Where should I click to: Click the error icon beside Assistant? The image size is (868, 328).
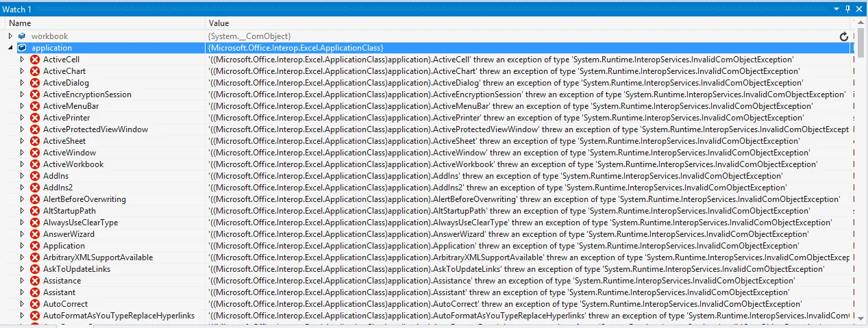coord(35,292)
